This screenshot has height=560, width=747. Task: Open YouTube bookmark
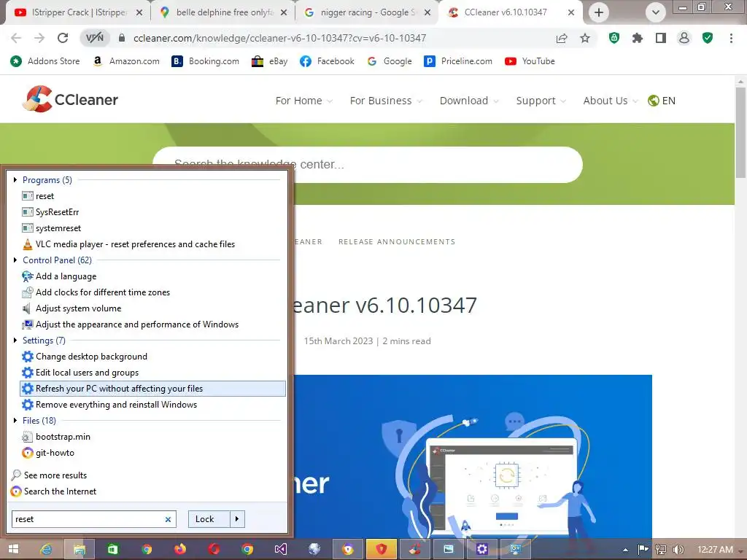[x=530, y=61]
